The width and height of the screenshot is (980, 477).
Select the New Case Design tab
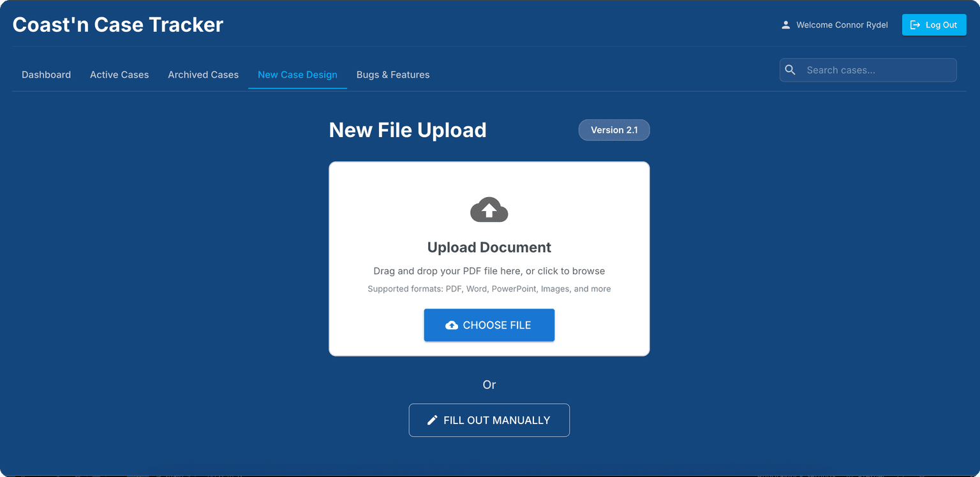tap(297, 75)
